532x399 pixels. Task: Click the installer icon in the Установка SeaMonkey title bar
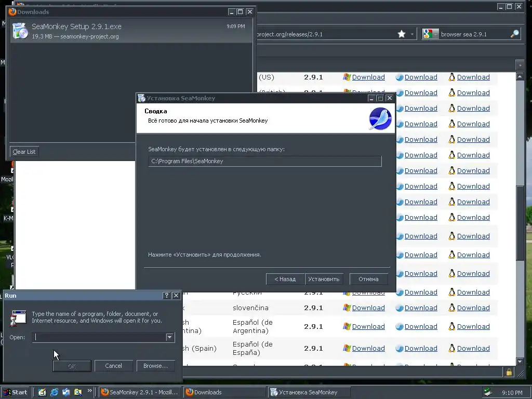[x=141, y=98]
